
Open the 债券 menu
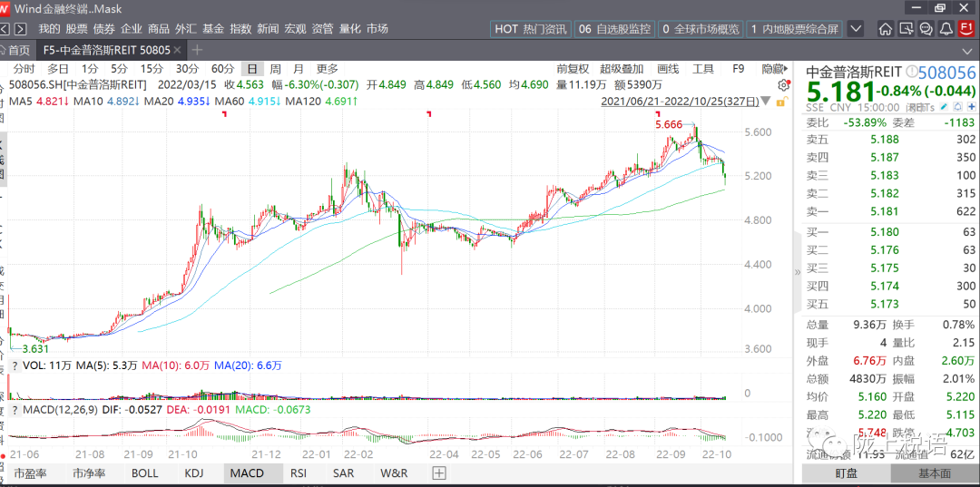[x=103, y=29]
